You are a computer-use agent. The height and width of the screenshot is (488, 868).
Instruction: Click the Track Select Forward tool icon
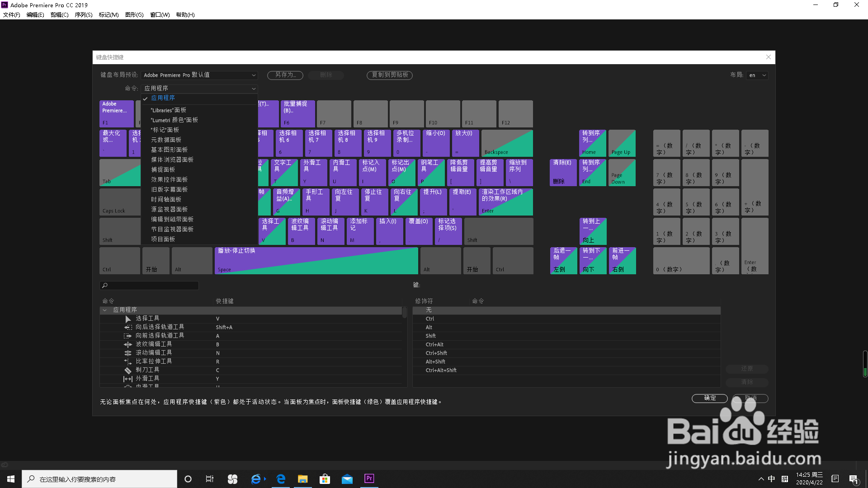click(x=128, y=336)
